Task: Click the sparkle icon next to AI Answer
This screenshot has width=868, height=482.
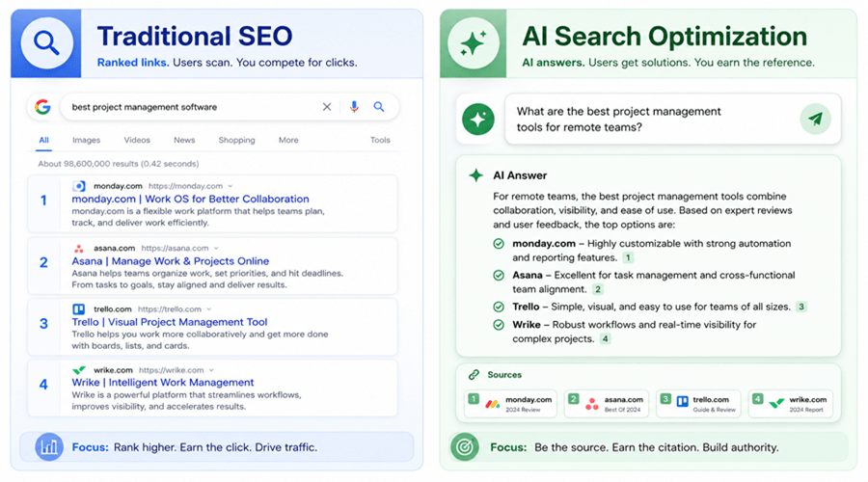Action: [476, 175]
